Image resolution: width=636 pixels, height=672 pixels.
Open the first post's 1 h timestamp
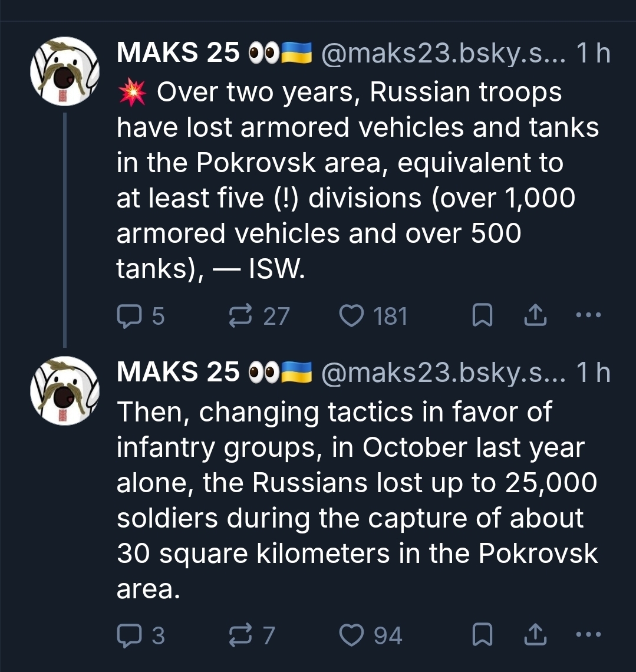click(593, 53)
